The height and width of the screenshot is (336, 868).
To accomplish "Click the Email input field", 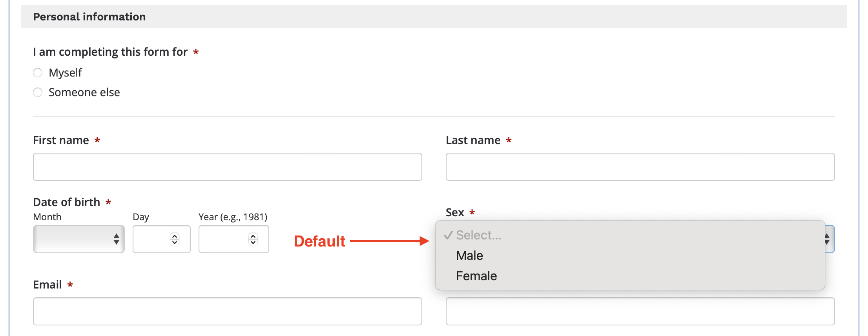I will [x=227, y=311].
